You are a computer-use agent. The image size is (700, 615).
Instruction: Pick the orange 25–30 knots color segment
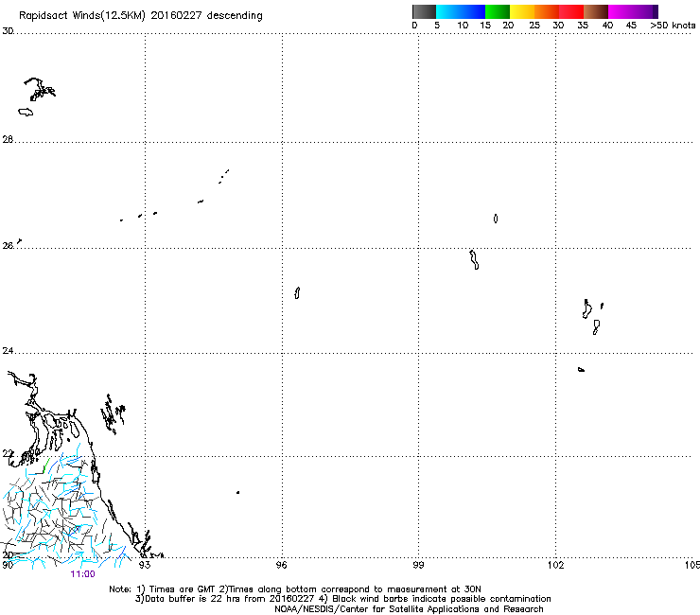click(x=547, y=11)
